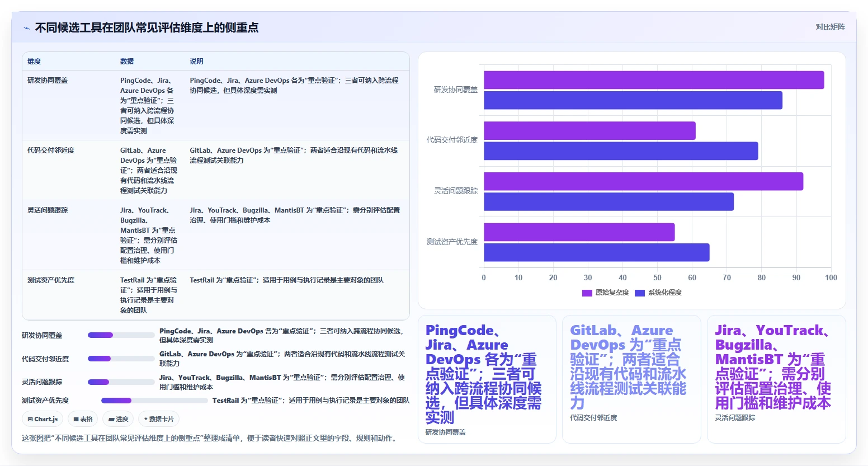Image resolution: width=868 pixels, height=466 pixels.
Task: Click the 说明 column header
Action: (x=196, y=62)
